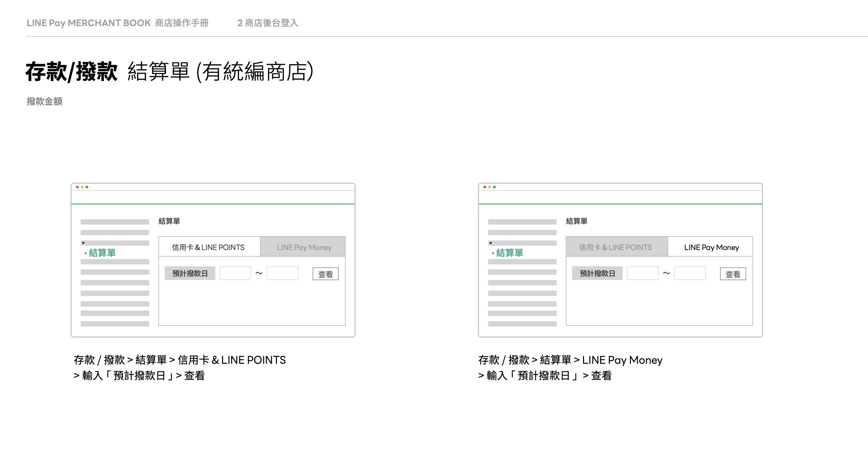Click start date field in right mockup
This screenshot has height=455, width=868.
(x=643, y=273)
